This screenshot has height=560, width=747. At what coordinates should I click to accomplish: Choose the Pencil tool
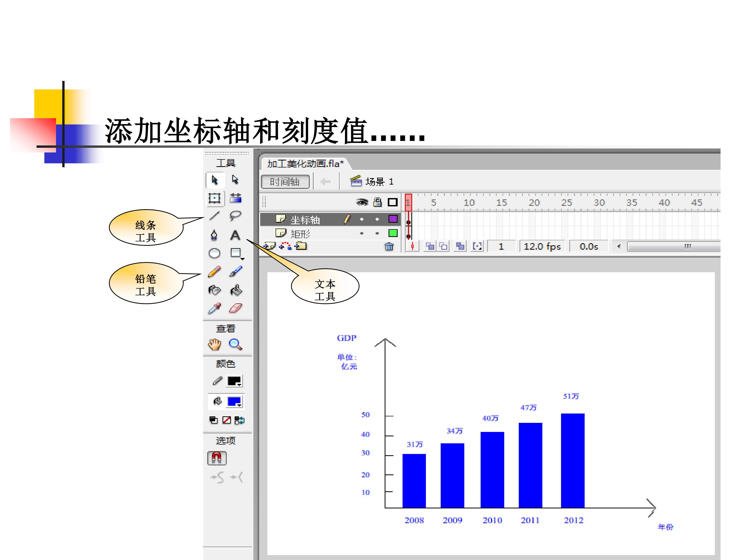[x=215, y=271]
